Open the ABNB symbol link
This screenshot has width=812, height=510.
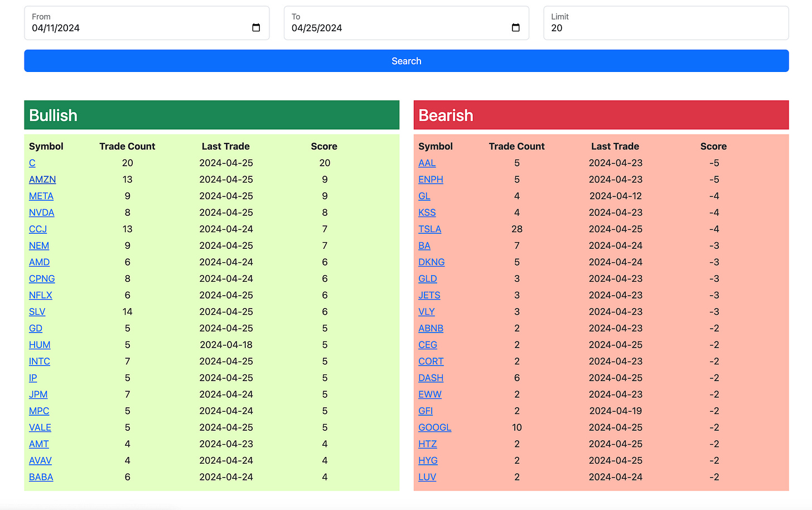click(431, 328)
